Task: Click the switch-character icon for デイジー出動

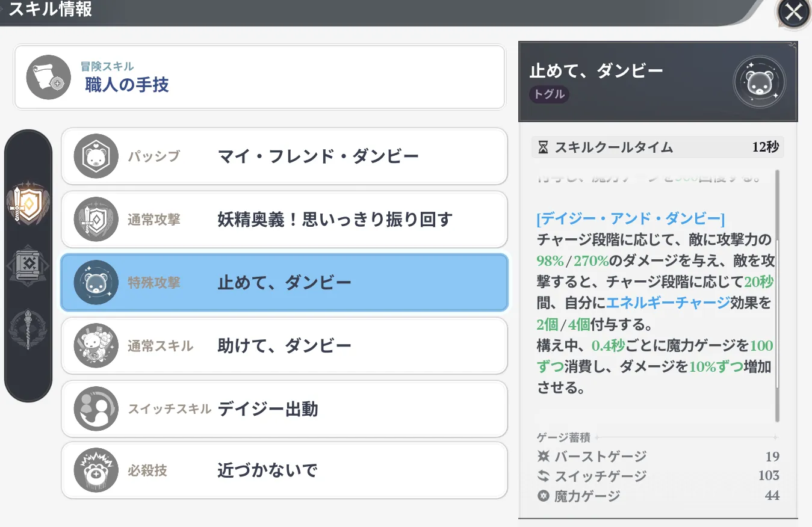Action: [x=96, y=409]
